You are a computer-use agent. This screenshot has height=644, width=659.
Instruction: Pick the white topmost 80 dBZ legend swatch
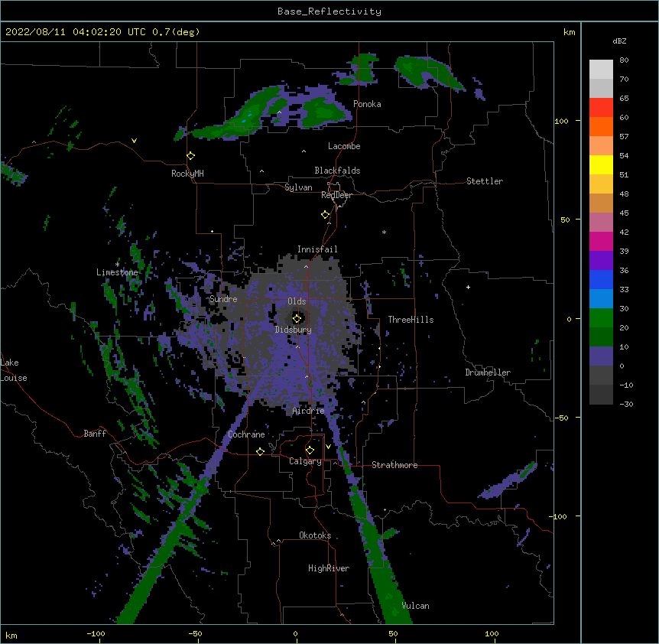click(x=601, y=70)
